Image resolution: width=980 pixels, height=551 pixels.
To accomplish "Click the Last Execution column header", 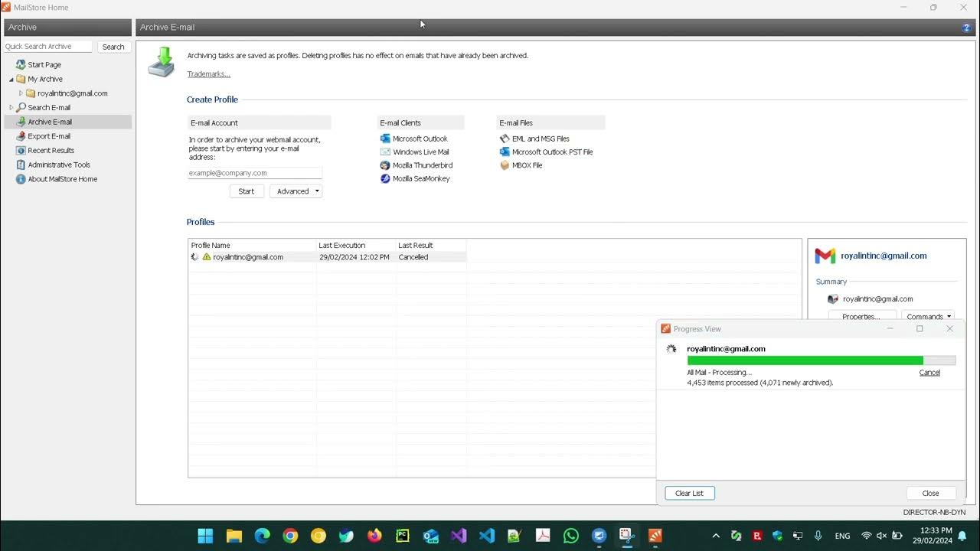I will 356,245.
